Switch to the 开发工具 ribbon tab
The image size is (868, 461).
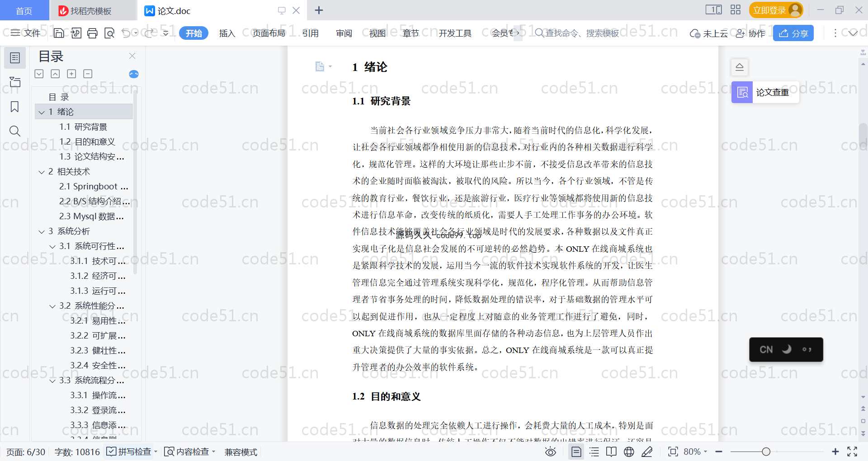[455, 33]
